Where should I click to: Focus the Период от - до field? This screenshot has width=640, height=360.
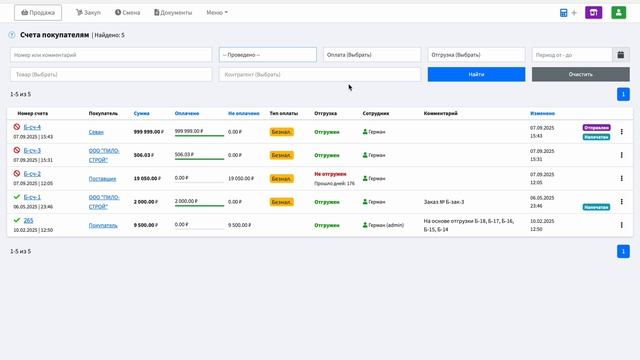(572, 55)
